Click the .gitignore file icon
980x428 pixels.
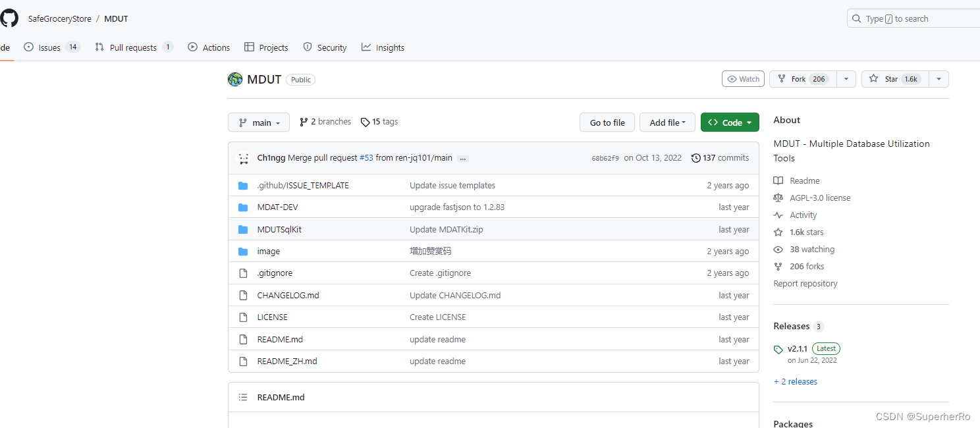243,273
